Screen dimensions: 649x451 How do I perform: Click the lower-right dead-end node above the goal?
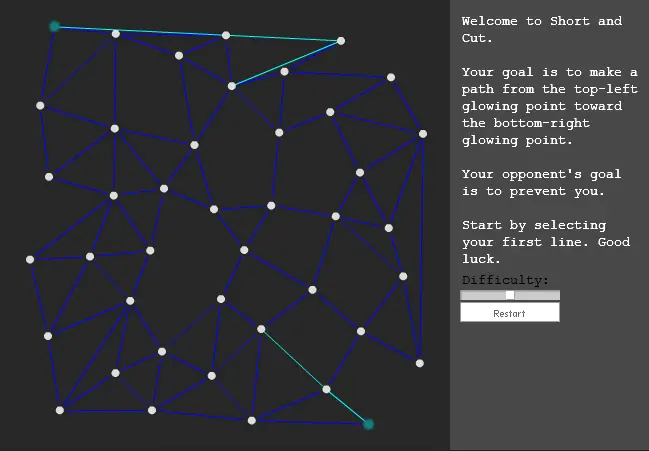pyautogui.click(x=420, y=363)
